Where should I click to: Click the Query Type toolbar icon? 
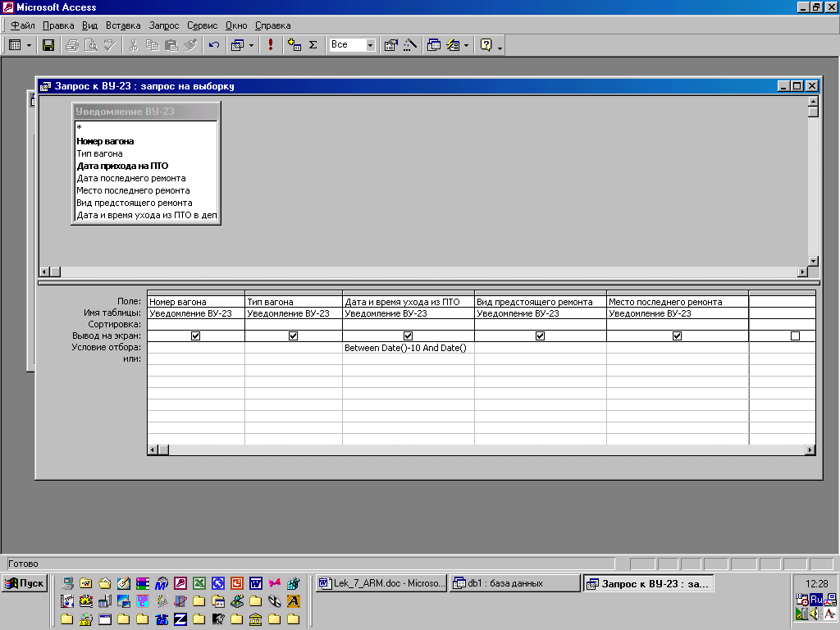pyautogui.click(x=237, y=46)
